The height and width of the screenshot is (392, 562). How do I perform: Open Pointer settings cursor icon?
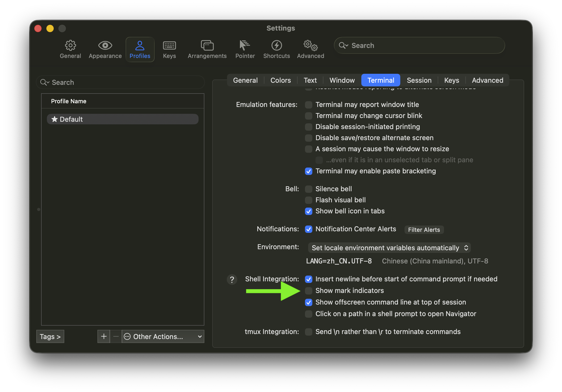(x=245, y=46)
